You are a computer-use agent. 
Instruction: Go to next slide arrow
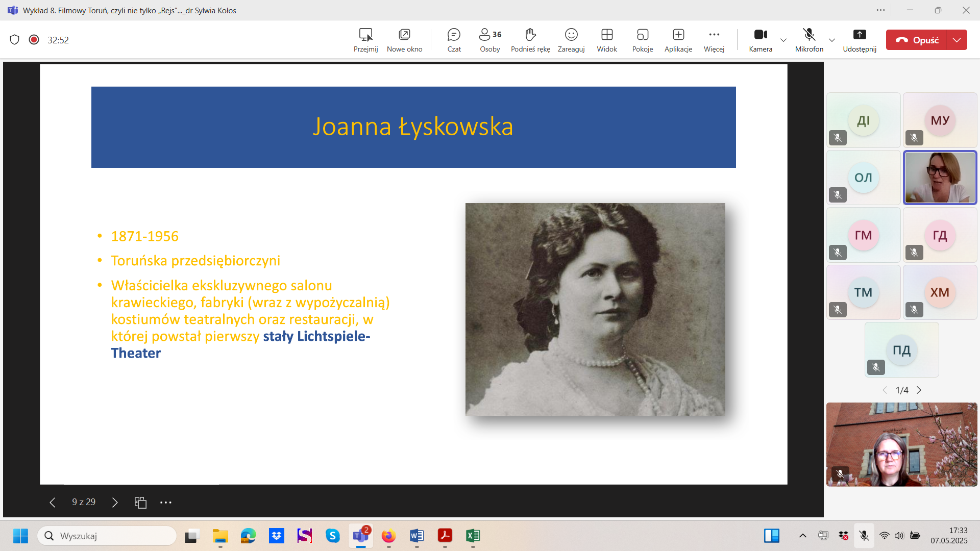[x=115, y=503]
